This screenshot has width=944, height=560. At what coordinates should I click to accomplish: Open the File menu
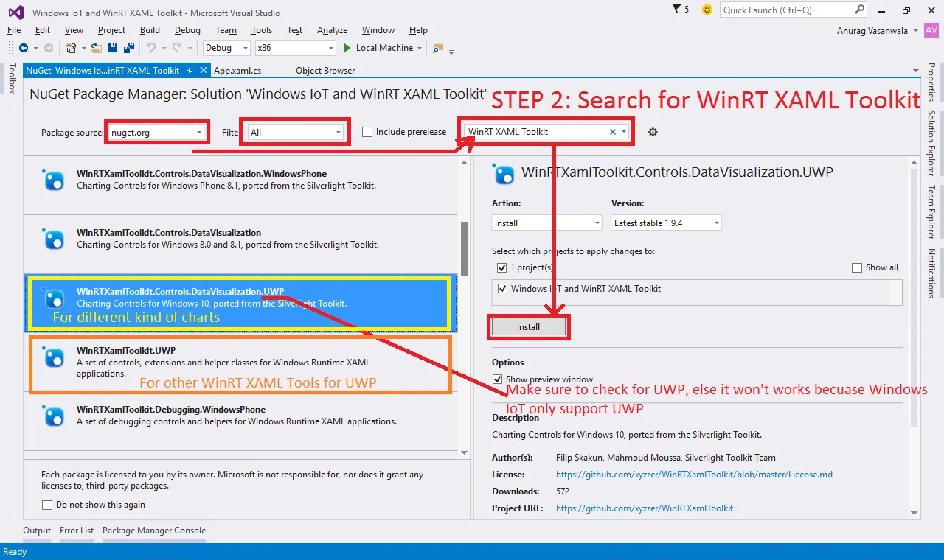click(x=14, y=30)
